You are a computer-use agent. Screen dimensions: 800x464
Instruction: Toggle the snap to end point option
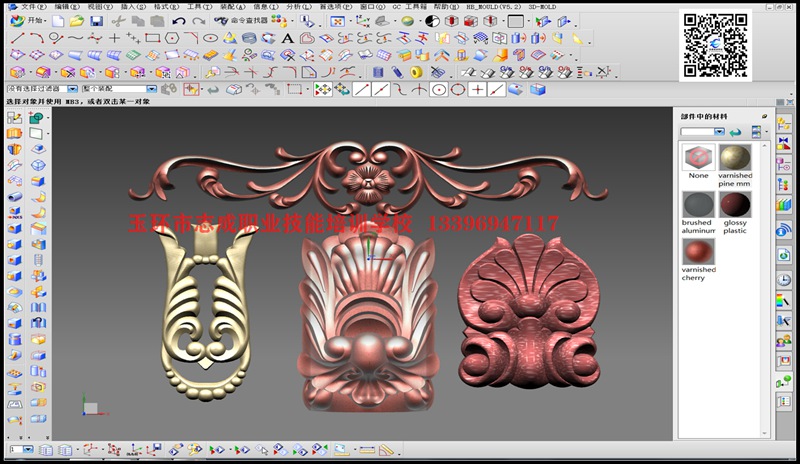pos(362,90)
